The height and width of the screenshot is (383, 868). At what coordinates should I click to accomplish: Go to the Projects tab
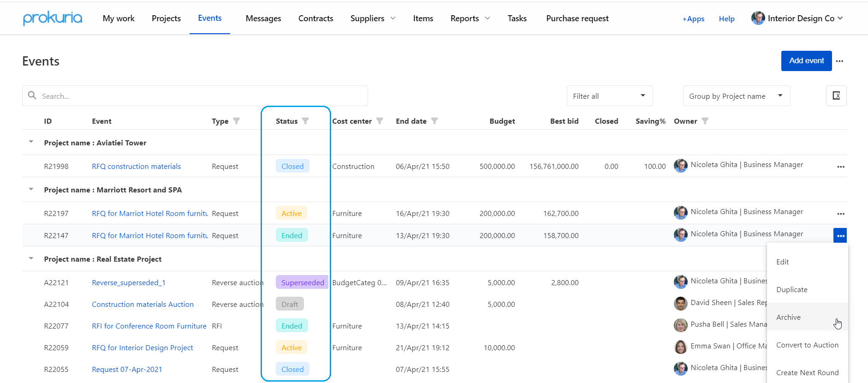pos(166,18)
